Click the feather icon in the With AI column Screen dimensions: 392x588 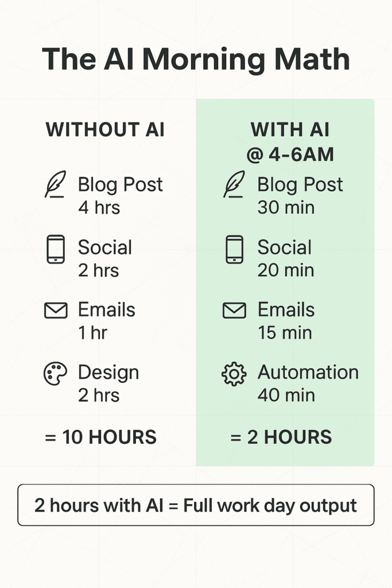click(234, 184)
